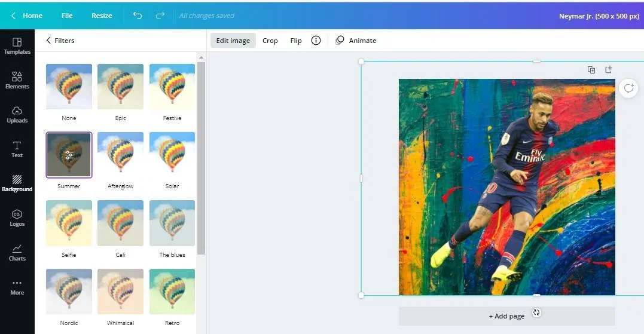This screenshot has width=644, height=334.
Task: Click the scrollbar up arrow in filters panel
Action: [201, 57]
